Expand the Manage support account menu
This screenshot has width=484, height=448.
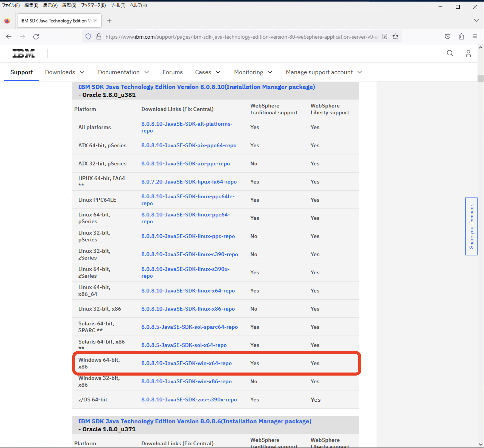point(324,72)
